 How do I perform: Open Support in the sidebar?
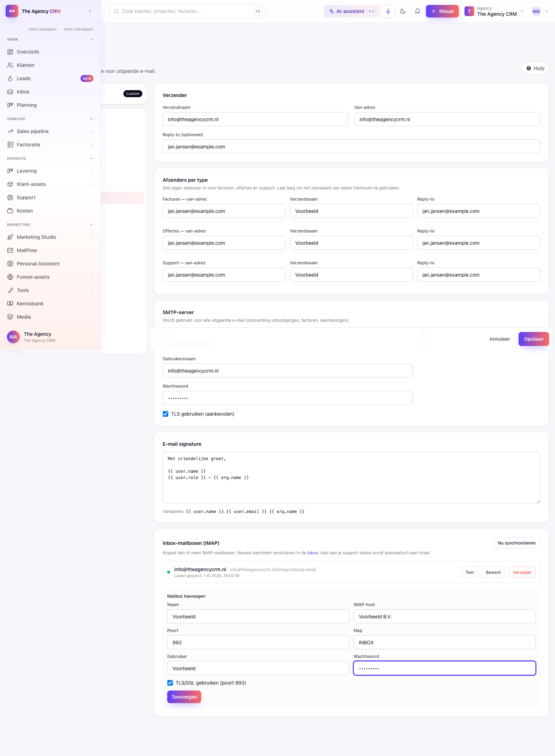[x=50, y=197]
